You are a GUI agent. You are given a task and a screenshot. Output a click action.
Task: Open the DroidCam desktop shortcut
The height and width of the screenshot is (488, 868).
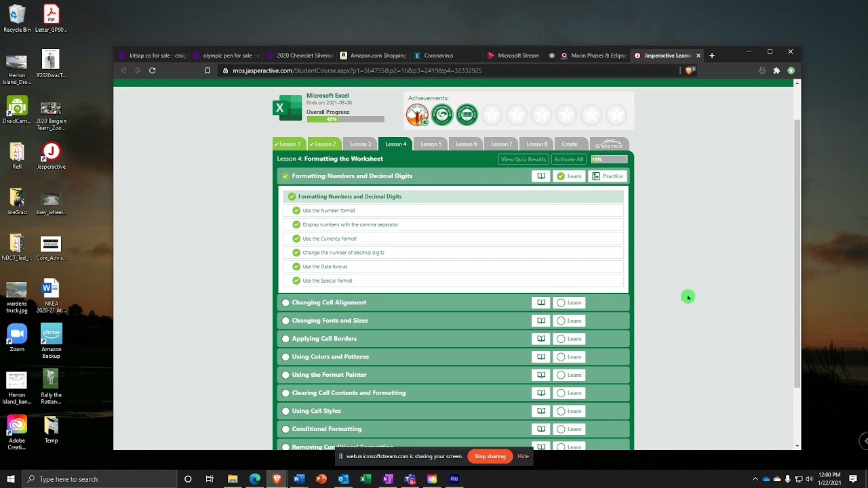(x=17, y=110)
